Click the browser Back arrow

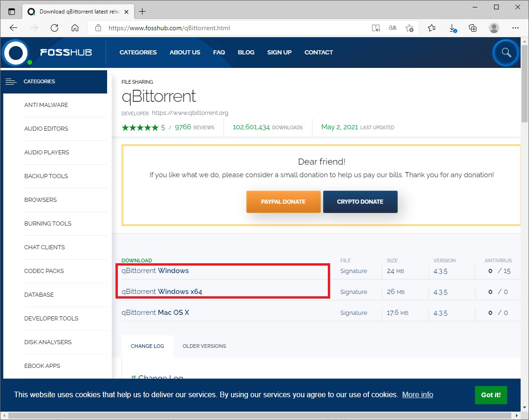[14, 28]
